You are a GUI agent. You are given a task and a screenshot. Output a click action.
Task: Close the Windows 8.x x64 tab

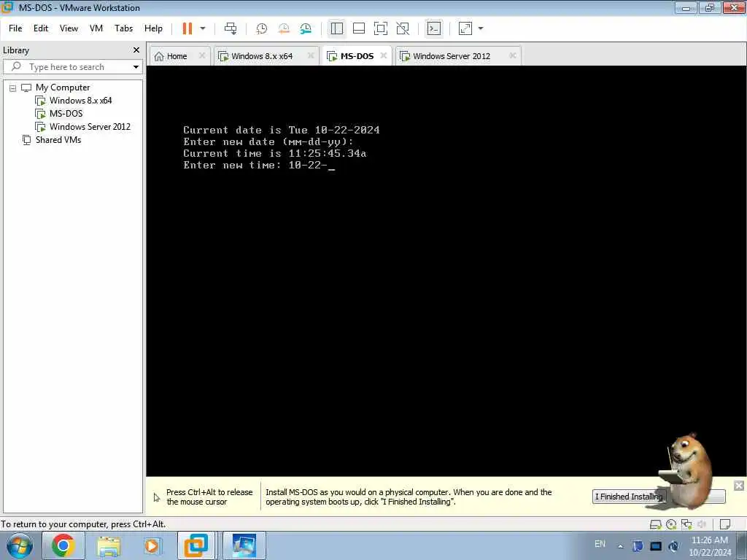point(311,55)
